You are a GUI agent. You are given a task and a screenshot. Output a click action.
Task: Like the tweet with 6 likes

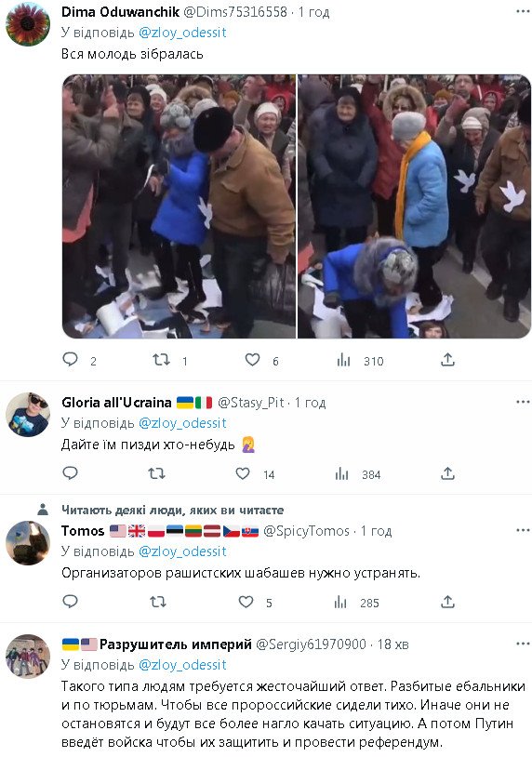click(x=252, y=360)
